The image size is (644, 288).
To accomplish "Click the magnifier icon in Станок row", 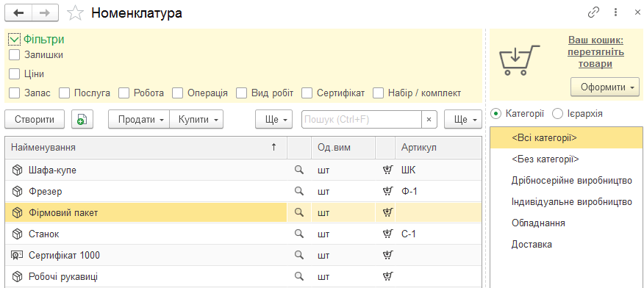I will (299, 234).
